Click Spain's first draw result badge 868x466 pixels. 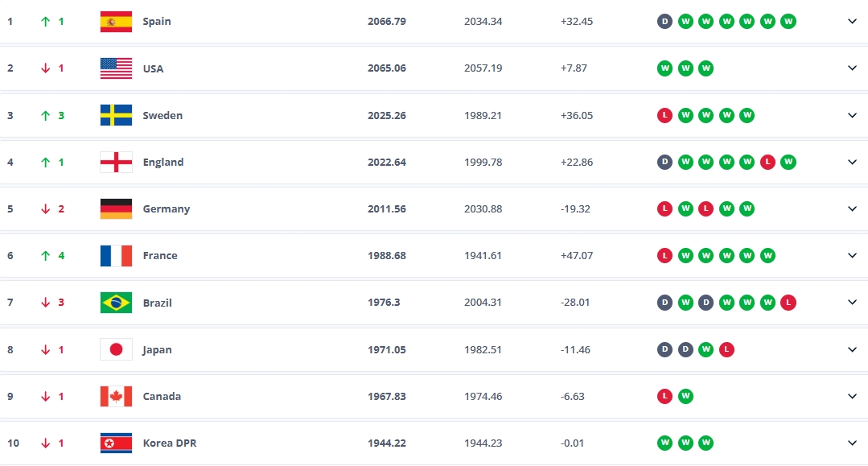(664, 22)
